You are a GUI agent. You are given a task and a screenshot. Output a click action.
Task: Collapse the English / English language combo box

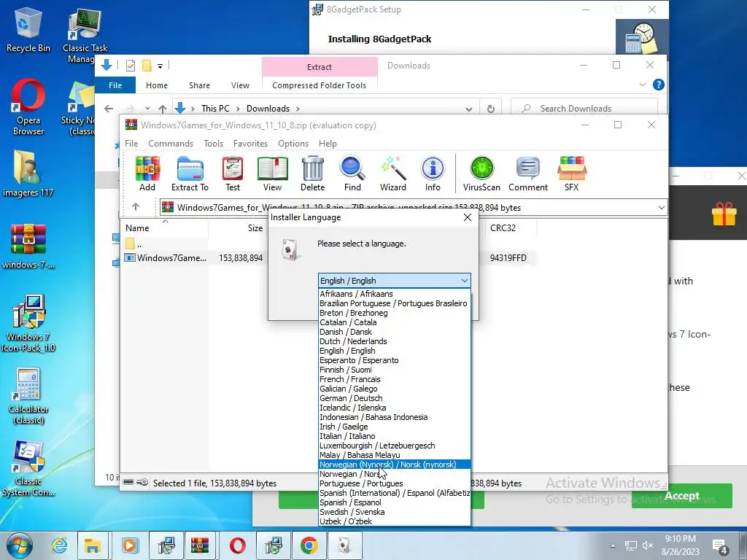click(465, 281)
